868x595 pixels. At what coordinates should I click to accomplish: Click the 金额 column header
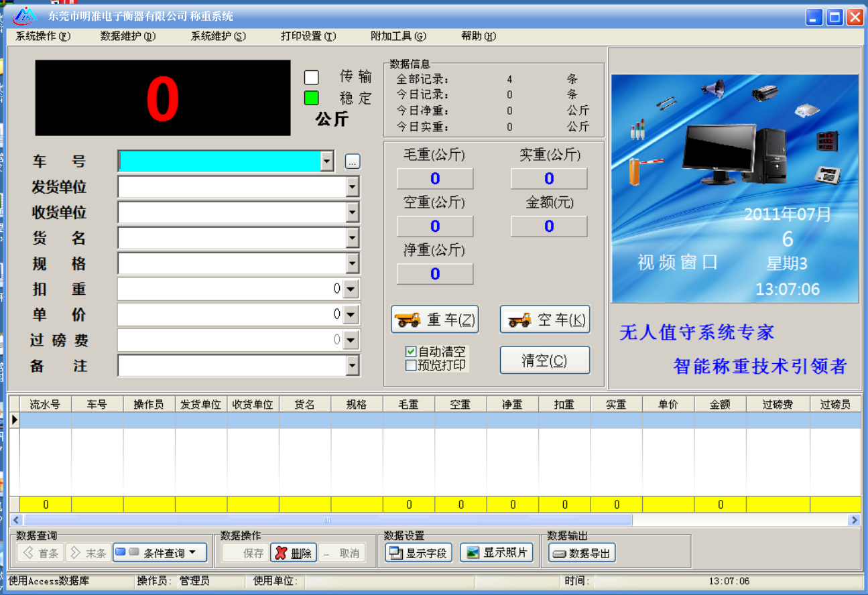pos(720,405)
